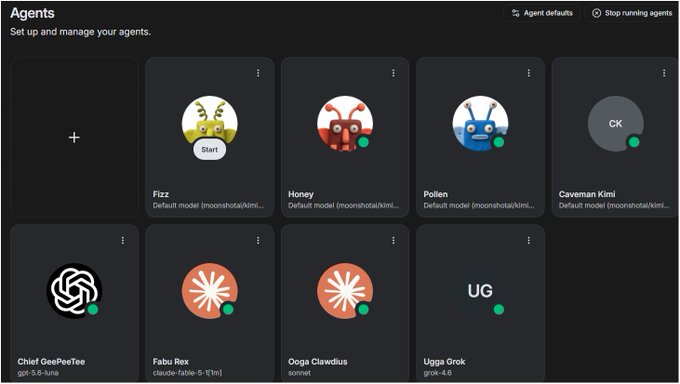Click Stop running agents button
The image size is (680, 384).
coord(632,13)
